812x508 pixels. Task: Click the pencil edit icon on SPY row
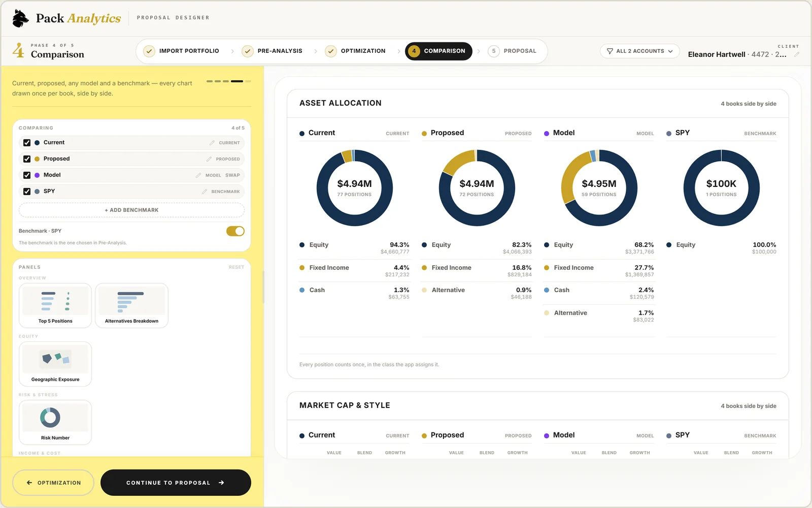click(x=205, y=192)
